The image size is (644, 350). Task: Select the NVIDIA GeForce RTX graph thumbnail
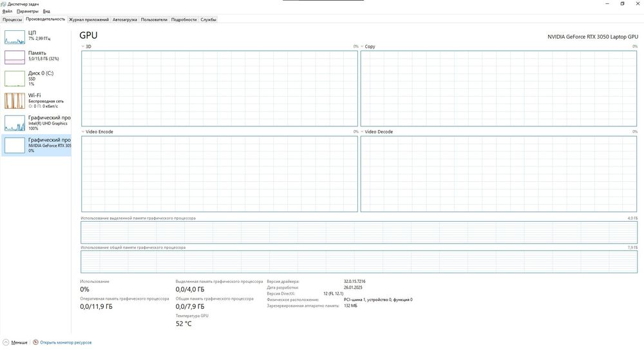click(15, 145)
